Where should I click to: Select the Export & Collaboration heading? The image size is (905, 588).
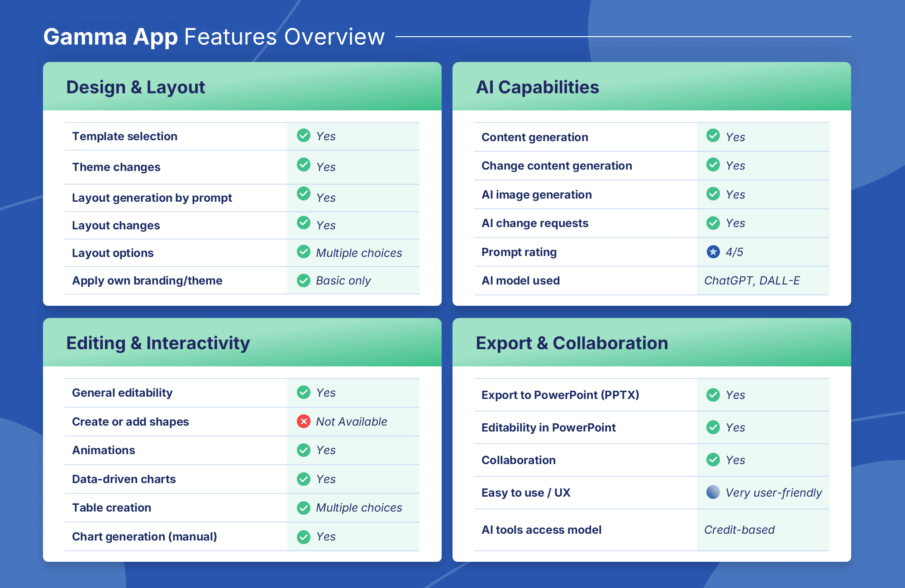572,343
